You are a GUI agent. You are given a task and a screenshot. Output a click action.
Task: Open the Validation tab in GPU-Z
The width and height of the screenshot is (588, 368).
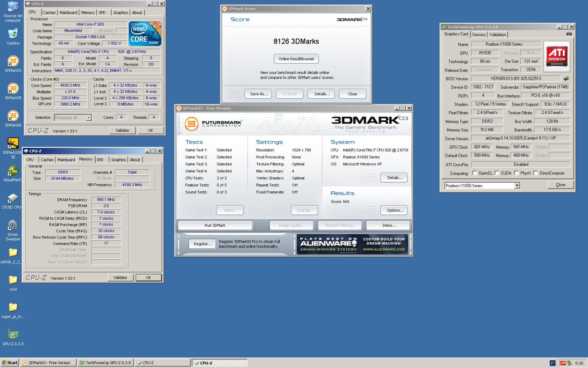(498, 35)
